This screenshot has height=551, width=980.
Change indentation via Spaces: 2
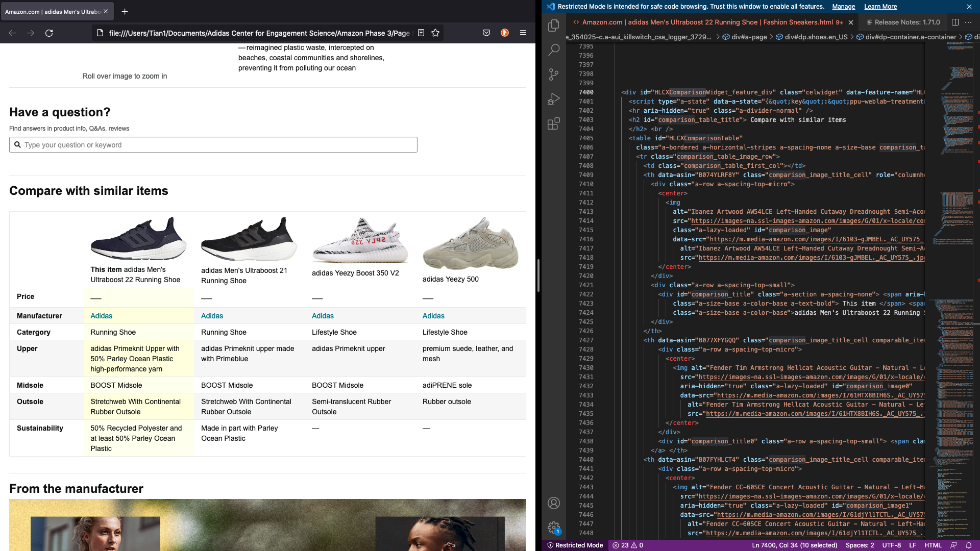point(860,545)
